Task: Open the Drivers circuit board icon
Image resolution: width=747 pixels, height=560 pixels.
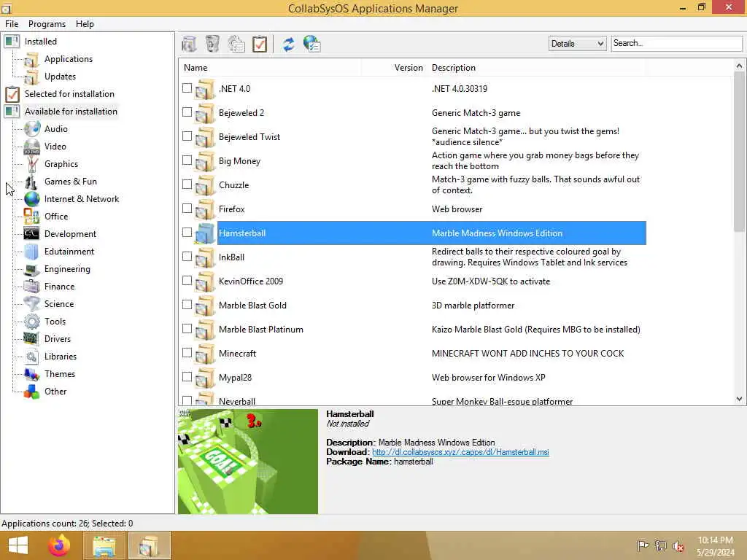Action: pos(32,339)
